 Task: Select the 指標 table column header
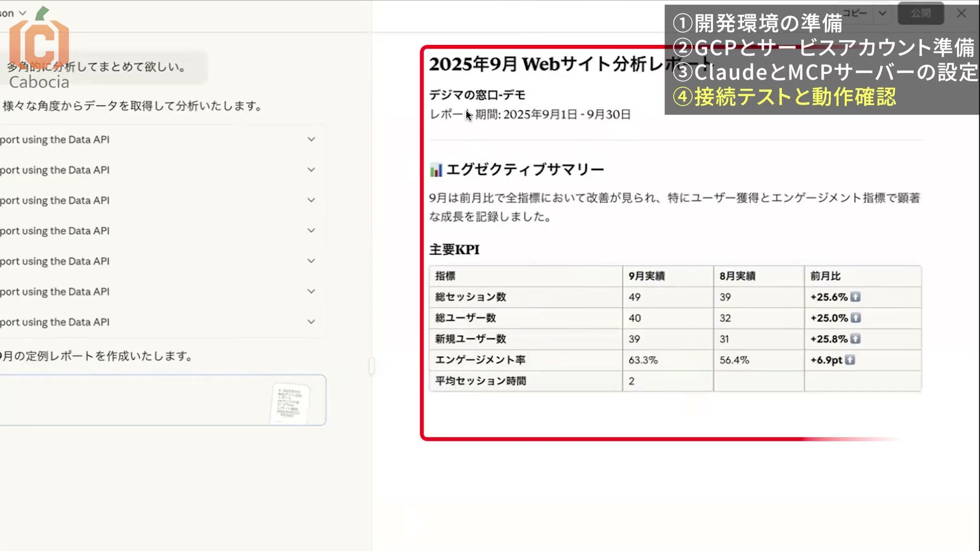[x=445, y=276]
